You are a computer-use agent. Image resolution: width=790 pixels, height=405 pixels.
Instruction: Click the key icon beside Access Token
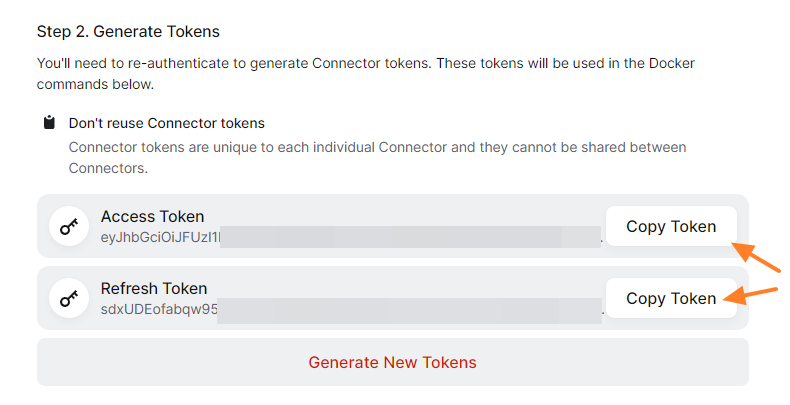(68, 227)
